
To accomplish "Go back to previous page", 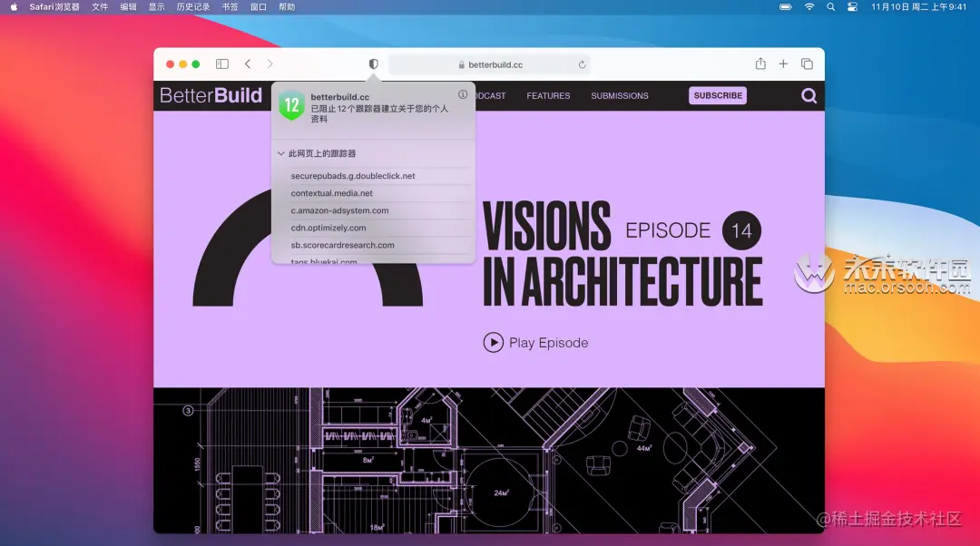I will 248,63.
